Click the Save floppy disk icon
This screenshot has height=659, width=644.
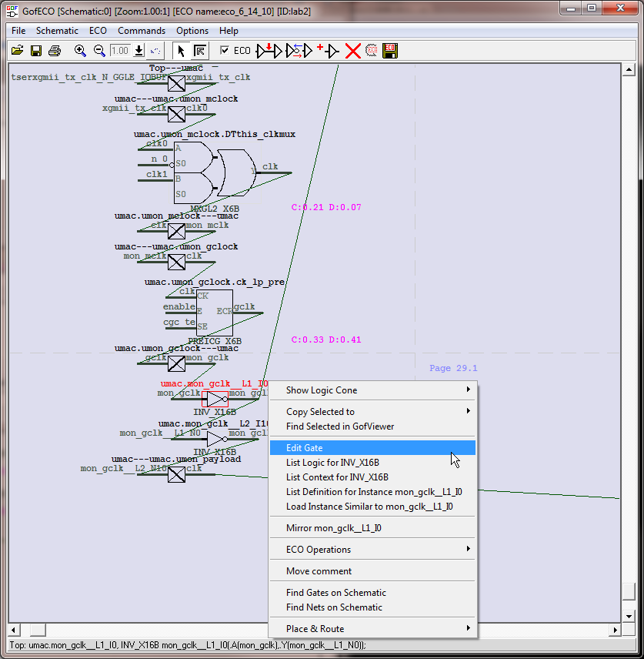pos(35,51)
